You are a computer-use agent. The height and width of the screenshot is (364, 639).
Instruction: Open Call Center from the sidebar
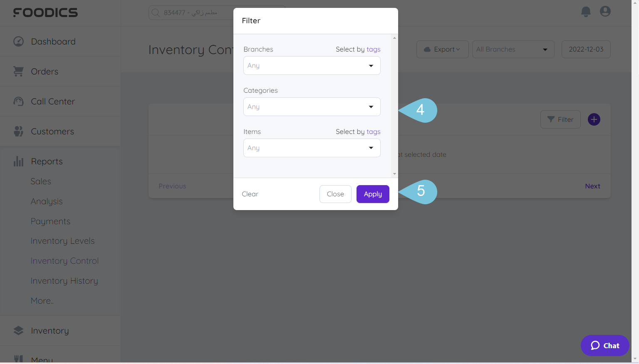[52, 101]
